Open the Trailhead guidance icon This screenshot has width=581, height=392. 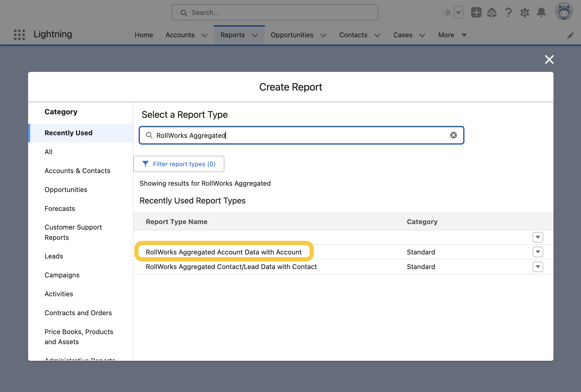coord(492,13)
